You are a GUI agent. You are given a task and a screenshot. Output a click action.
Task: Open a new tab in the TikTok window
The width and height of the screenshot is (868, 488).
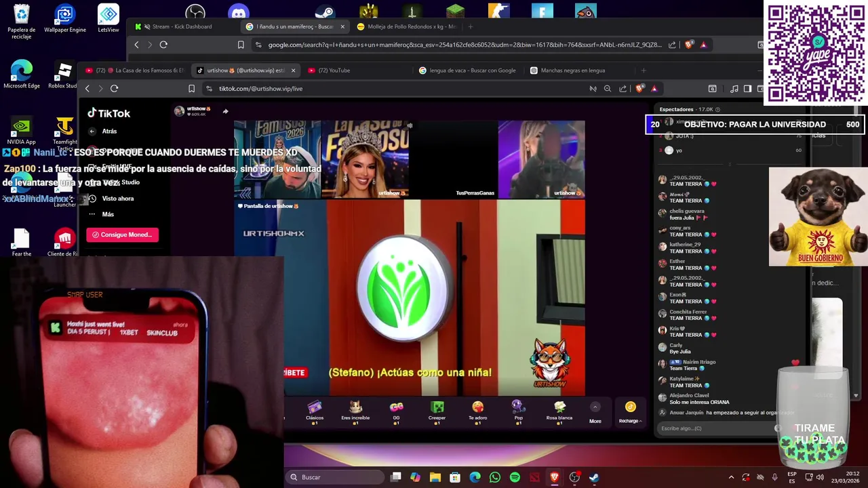pyautogui.click(x=644, y=70)
